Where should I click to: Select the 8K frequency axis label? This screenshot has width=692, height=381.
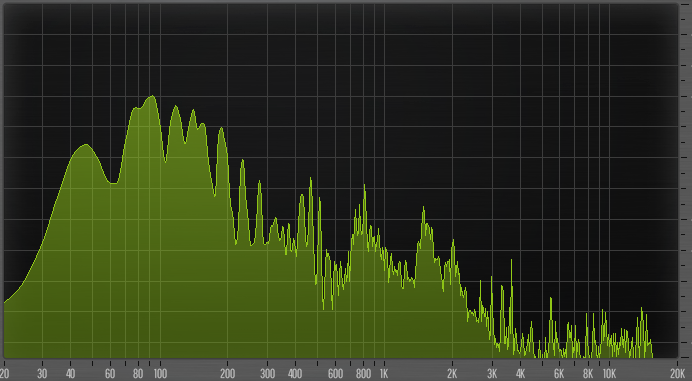[588, 374]
